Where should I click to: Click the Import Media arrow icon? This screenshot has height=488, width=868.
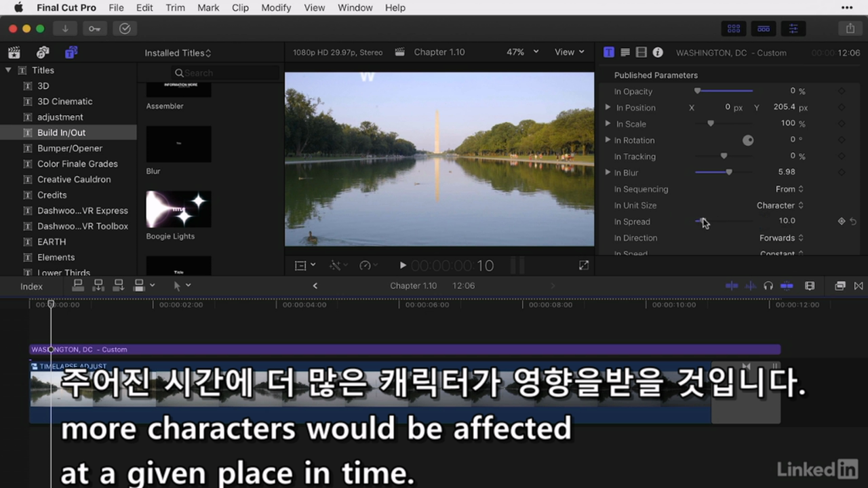65,28
